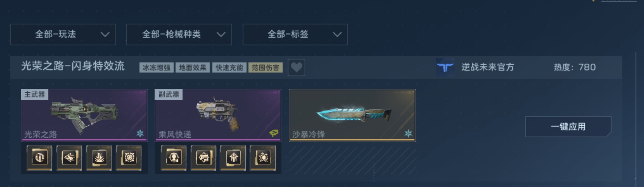Click the 一键应用 button
Image resolution: width=644 pixels, height=187 pixels.
coord(568,127)
